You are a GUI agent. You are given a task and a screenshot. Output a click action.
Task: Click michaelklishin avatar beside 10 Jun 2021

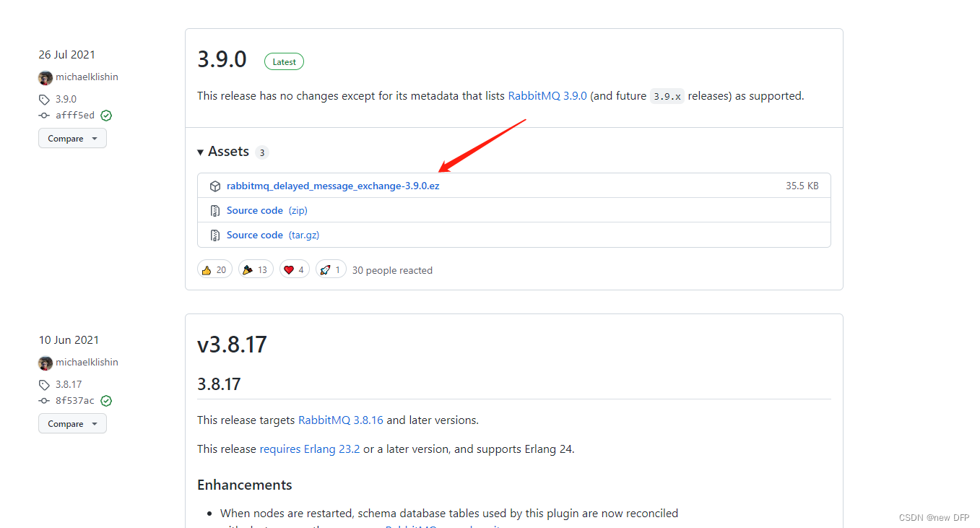[45, 363]
